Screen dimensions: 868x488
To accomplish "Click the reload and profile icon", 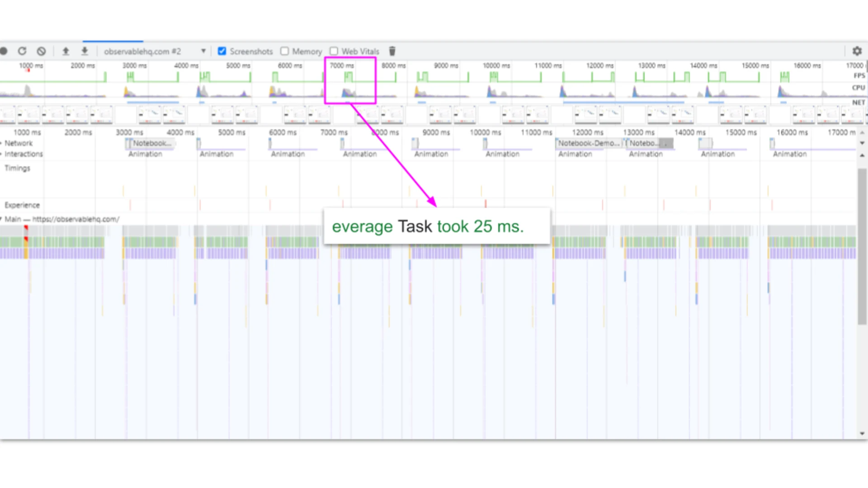I will click(x=22, y=51).
